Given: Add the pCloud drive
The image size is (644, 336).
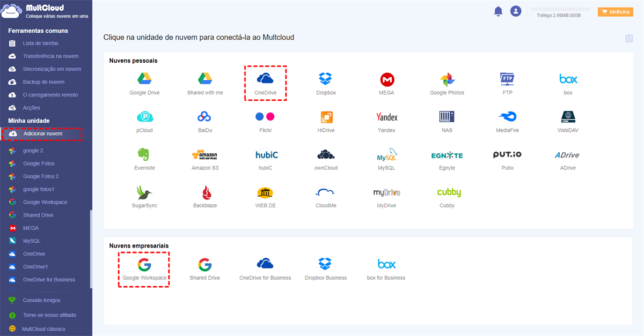Looking at the screenshot, I should tap(144, 121).
